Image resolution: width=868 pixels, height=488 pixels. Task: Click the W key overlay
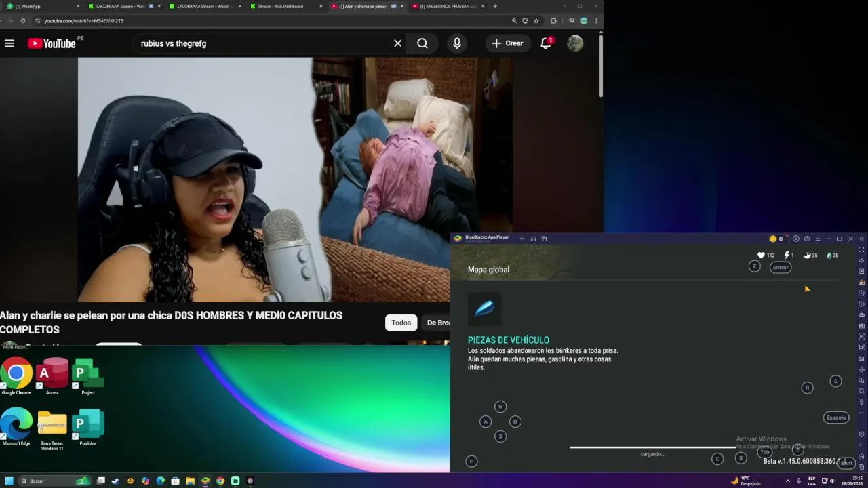pyautogui.click(x=500, y=407)
